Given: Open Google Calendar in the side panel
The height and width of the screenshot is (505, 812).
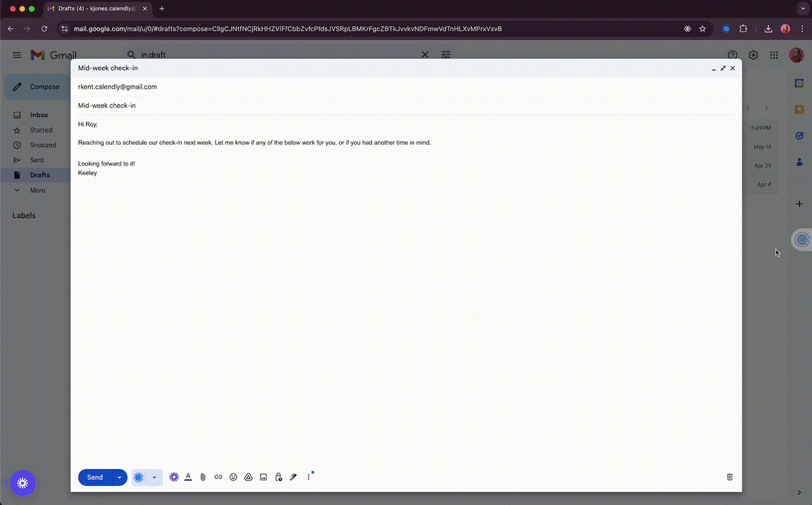Looking at the screenshot, I should [x=799, y=83].
